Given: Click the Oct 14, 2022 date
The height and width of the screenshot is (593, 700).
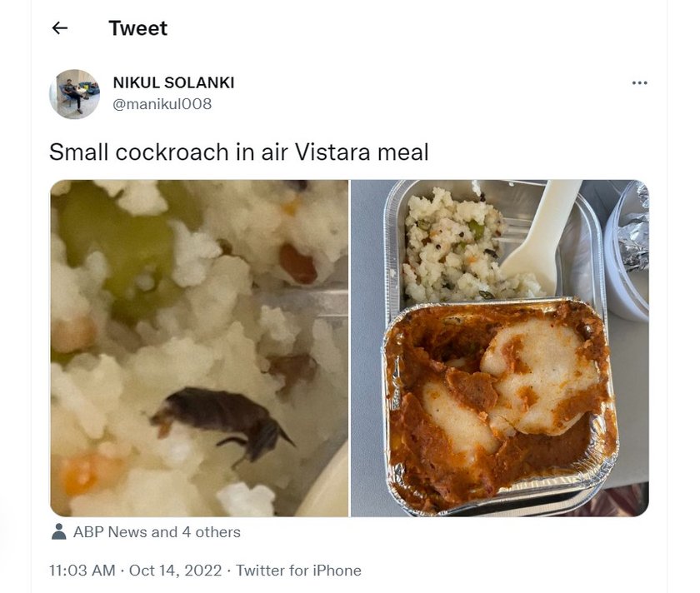Looking at the screenshot, I should point(175,571).
